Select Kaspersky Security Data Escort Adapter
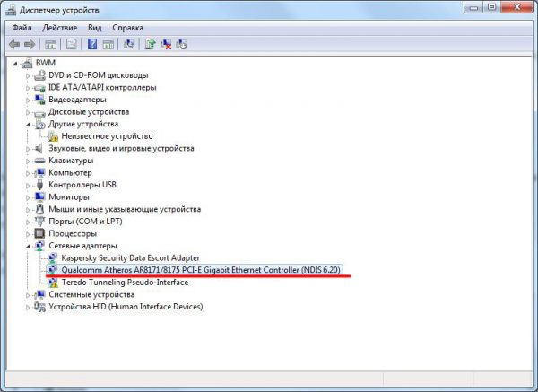The image size is (538, 392). (x=130, y=257)
